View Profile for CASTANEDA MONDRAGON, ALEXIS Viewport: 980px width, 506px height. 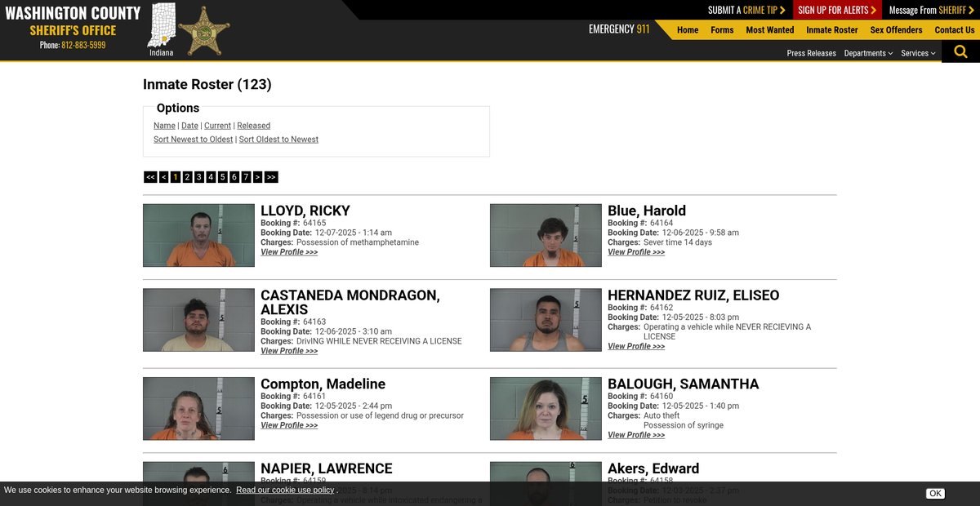[289, 351]
